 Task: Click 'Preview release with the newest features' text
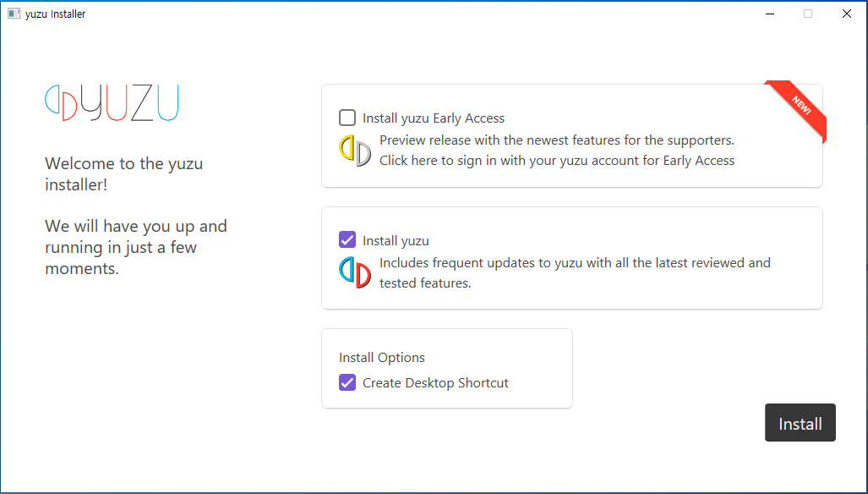(557, 140)
